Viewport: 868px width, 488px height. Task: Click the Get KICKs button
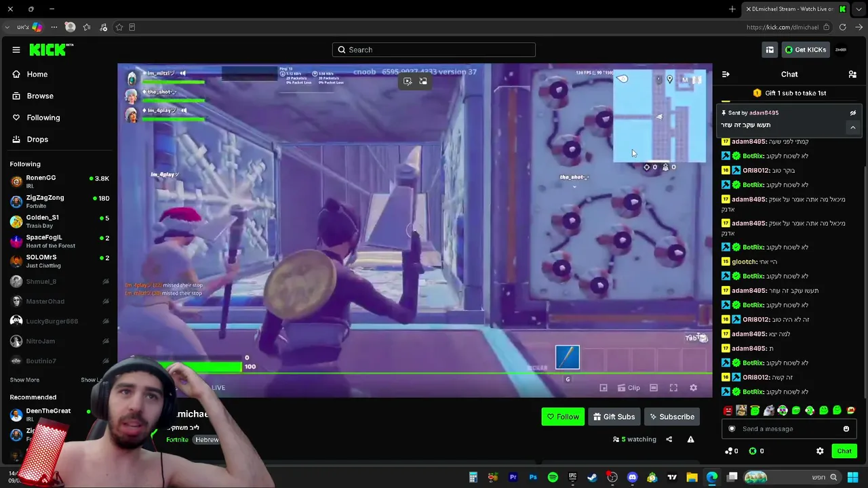click(x=805, y=49)
